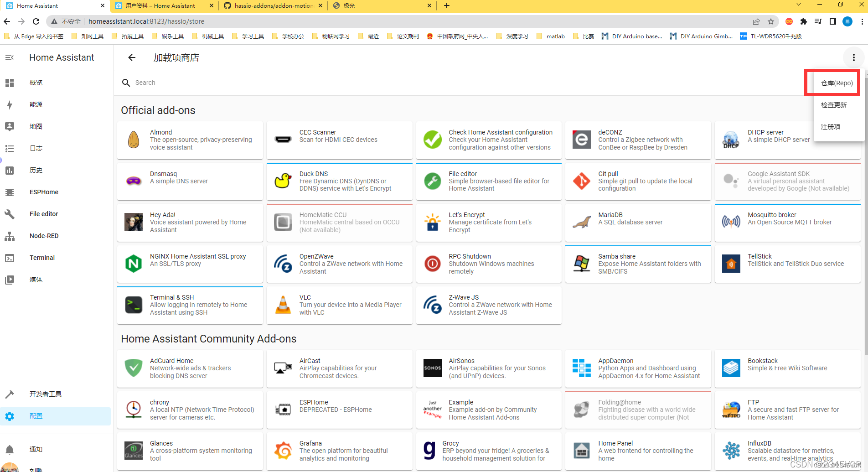This screenshot has height=472, width=868.
Task: Bookmark this page with the star icon
Action: (771, 21)
